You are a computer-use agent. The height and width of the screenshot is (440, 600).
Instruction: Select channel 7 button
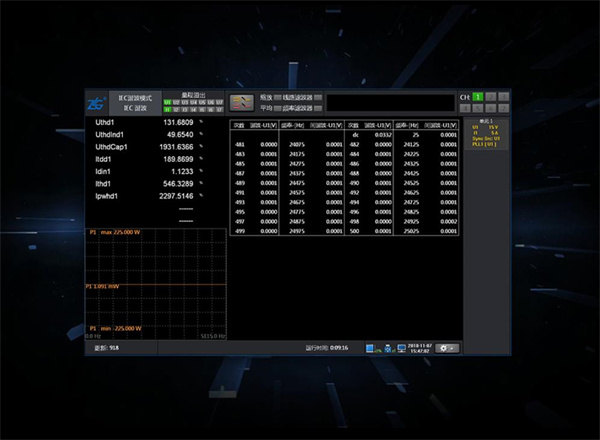tap(503, 107)
